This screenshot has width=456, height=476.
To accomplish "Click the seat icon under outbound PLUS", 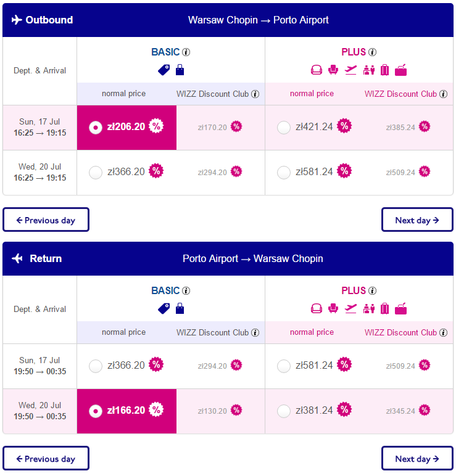I will tap(333, 70).
